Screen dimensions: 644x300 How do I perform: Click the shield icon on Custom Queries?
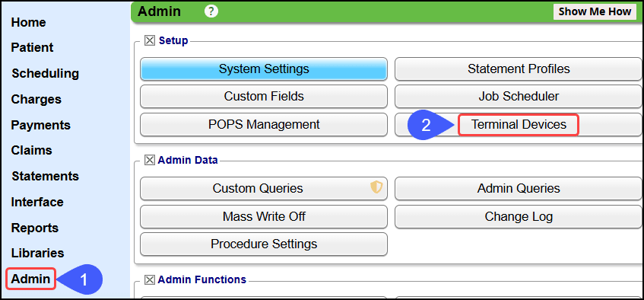(x=376, y=187)
